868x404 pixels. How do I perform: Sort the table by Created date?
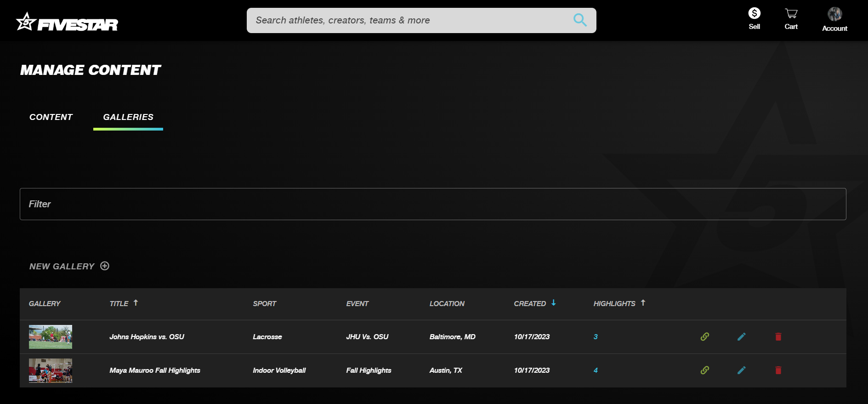coord(535,303)
